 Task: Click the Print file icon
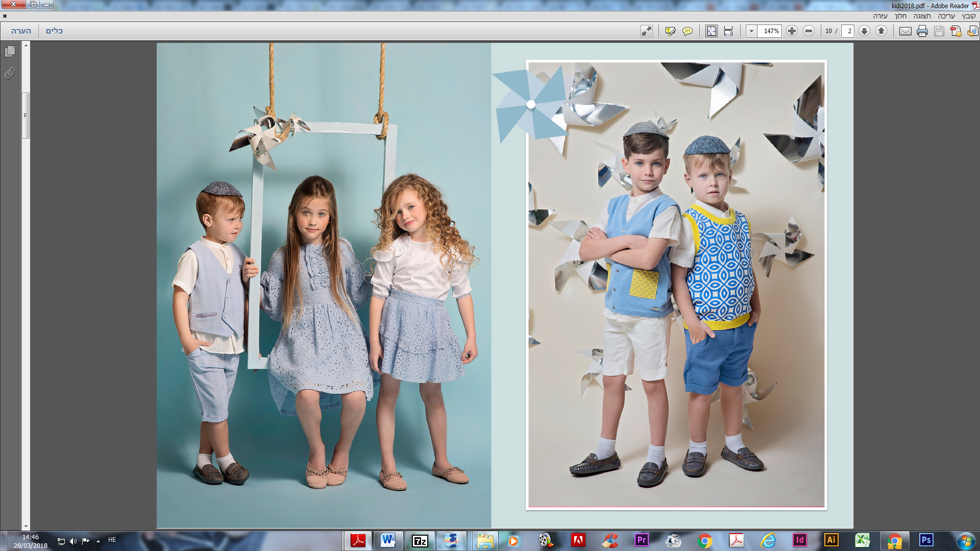pyautogui.click(x=922, y=31)
